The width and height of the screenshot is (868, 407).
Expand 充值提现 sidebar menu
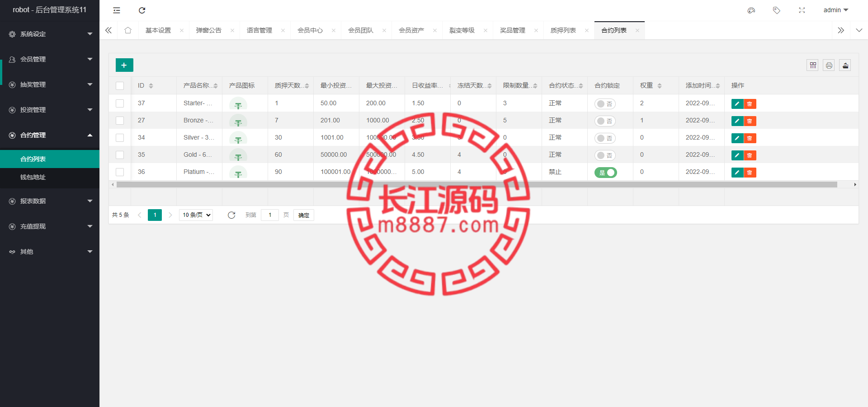(50, 226)
